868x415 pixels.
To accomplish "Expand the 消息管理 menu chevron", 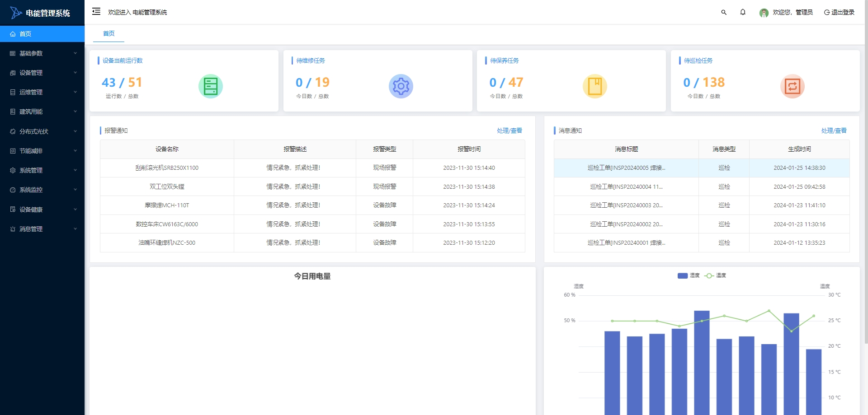I will point(75,229).
